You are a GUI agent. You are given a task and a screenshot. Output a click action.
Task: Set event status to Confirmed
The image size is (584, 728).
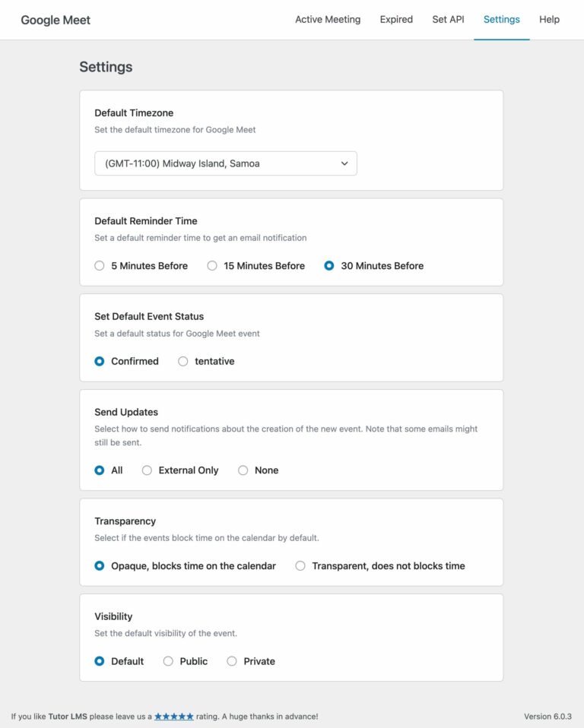[99, 361]
